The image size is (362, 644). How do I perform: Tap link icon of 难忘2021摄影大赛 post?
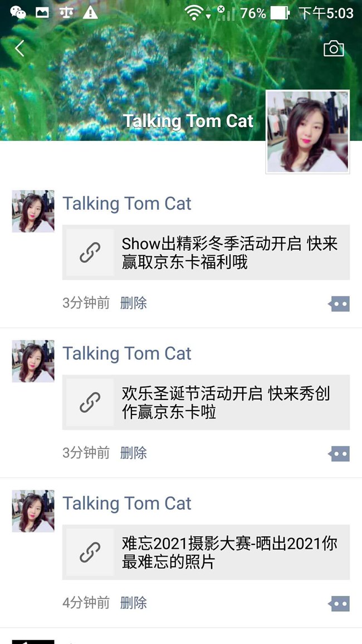click(90, 552)
